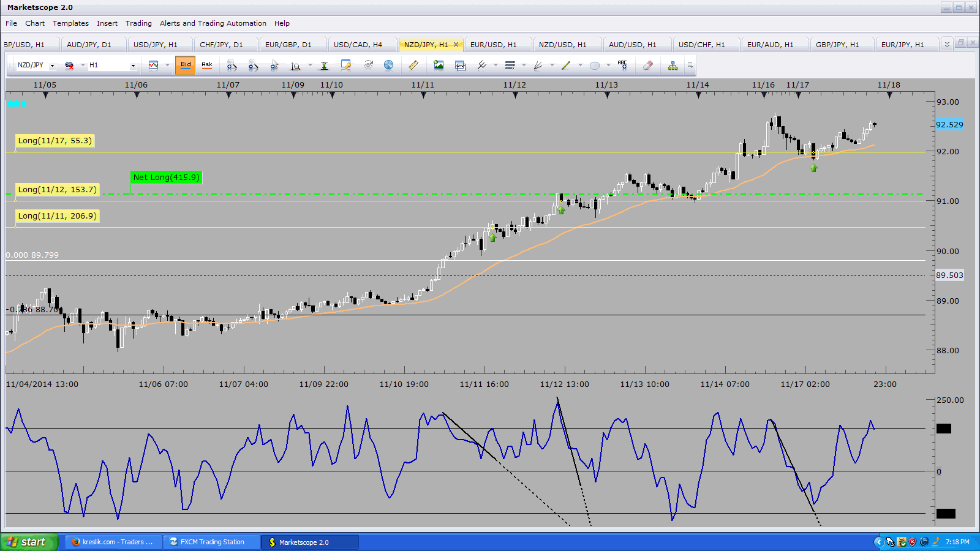Click the add text label ABC icon
This screenshot has height=551, width=980.
coord(622,65)
